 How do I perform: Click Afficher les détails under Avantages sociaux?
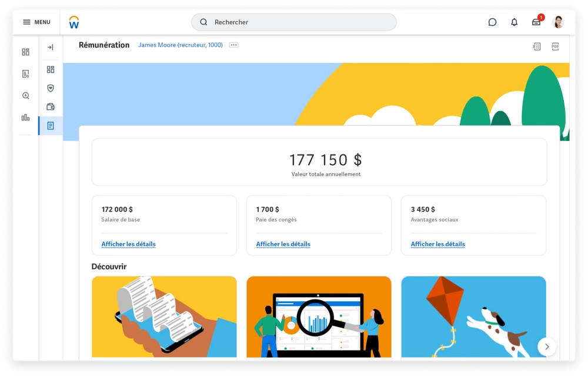pos(437,244)
